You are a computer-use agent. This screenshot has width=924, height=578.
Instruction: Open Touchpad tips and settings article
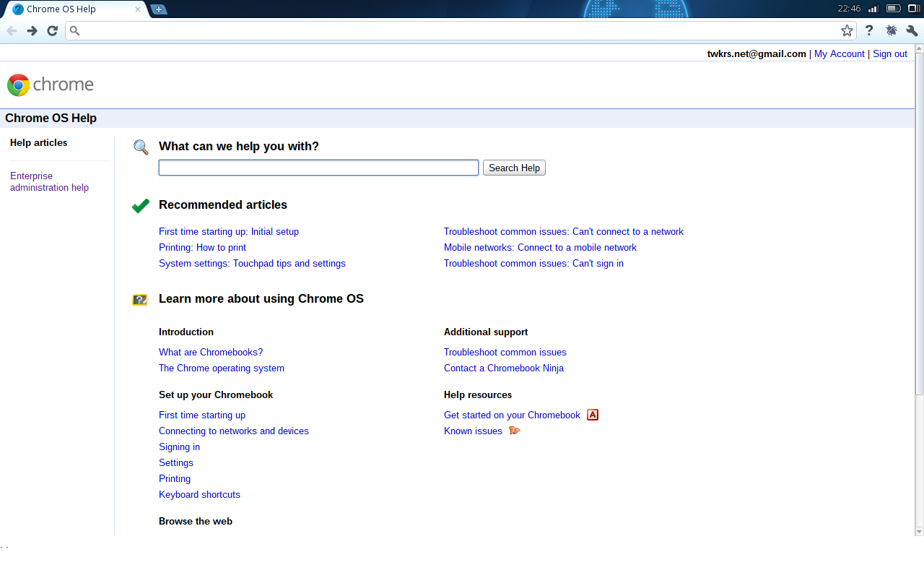point(252,263)
